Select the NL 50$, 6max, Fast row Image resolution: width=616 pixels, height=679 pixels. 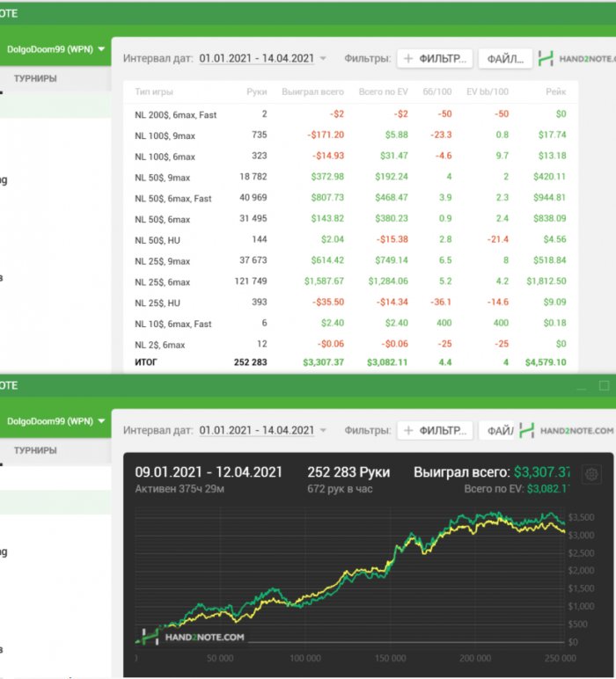coord(172,198)
